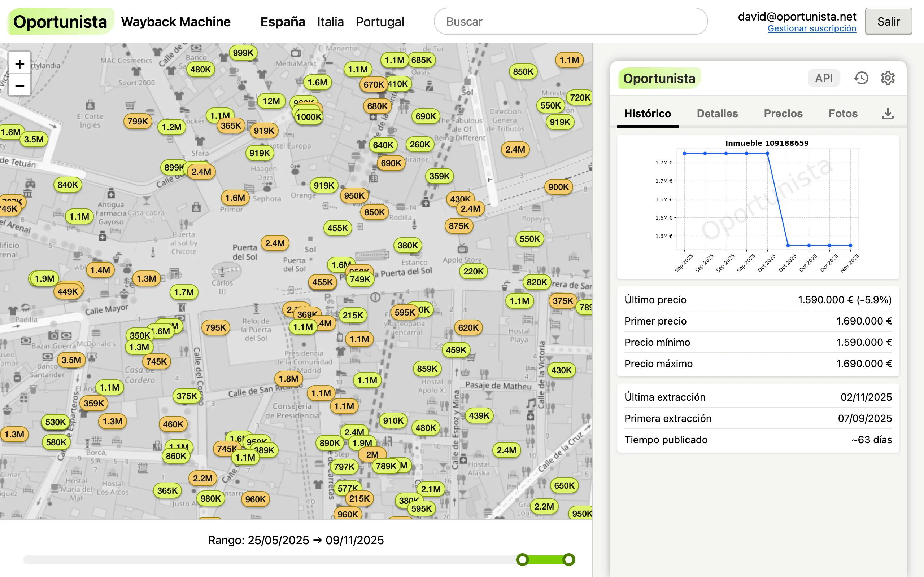
Task: Focus the Buscar search field
Action: tap(570, 22)
